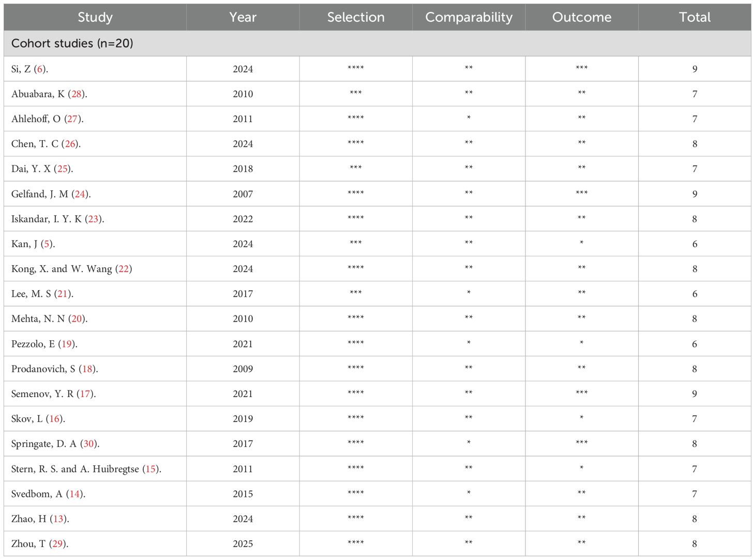Open reference 23 for Iskandar, I. Y. K
This screenshot has height=560, width=755.
pyautogui.click(x=94, y=219)
